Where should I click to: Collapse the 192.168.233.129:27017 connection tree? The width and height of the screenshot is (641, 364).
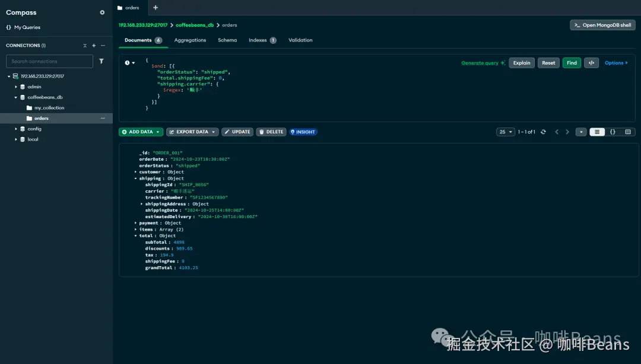click(x=9, y=76)
